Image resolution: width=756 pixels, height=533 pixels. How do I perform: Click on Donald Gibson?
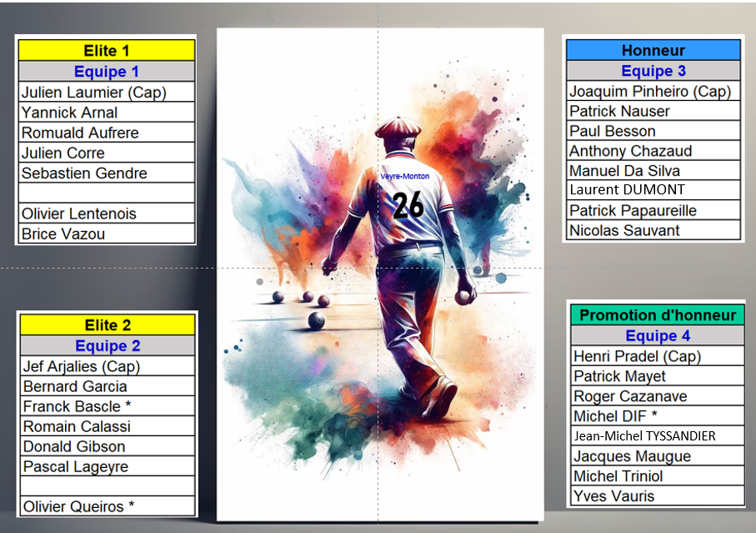[108, 446]
